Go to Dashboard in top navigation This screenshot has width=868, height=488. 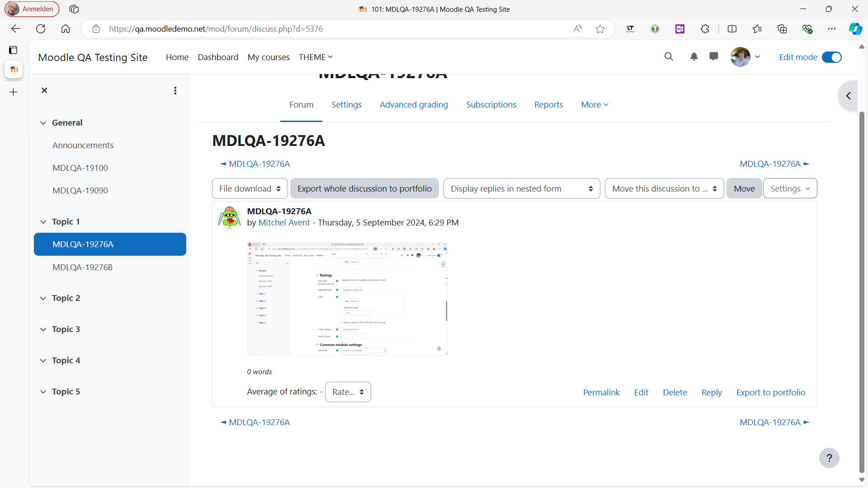click(218, 57)
